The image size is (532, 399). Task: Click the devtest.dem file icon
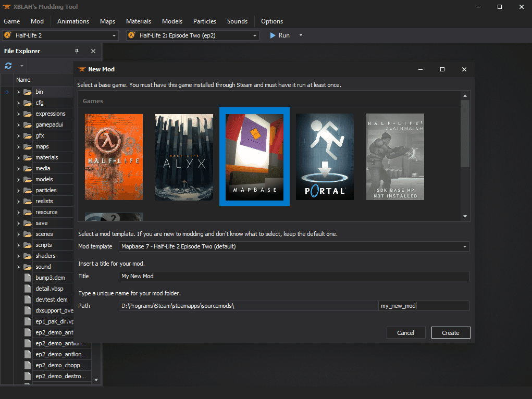pos(28,300)
